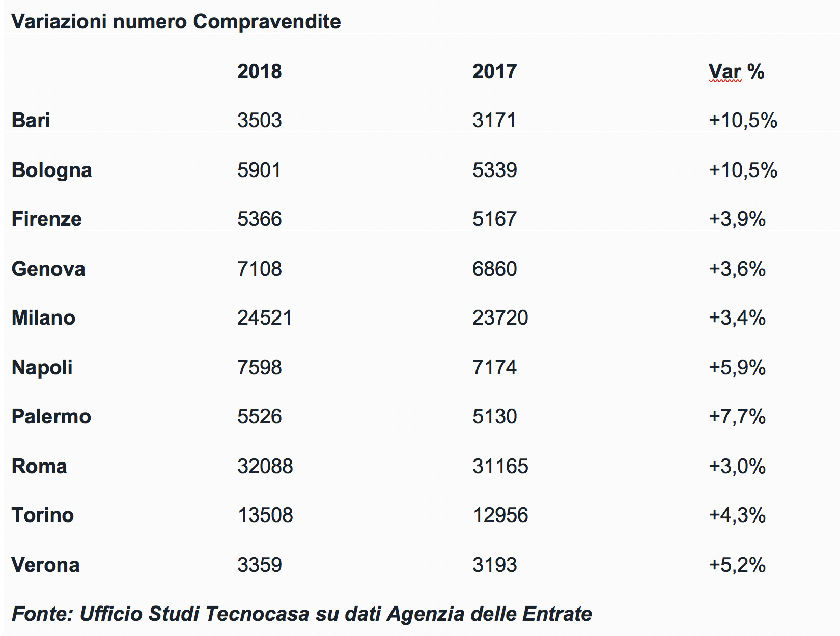Image resolution: width=840 pixels, height=636 pixels.
Task: Click the 'Fonte: Ufficio Studi Tecnocasa' source line
Action: (x=301, y=614)
